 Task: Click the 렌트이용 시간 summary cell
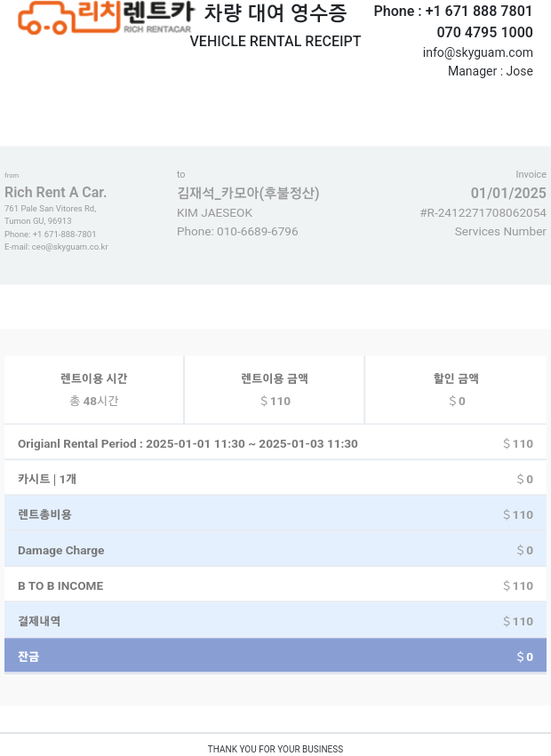[x=94, y=389]
